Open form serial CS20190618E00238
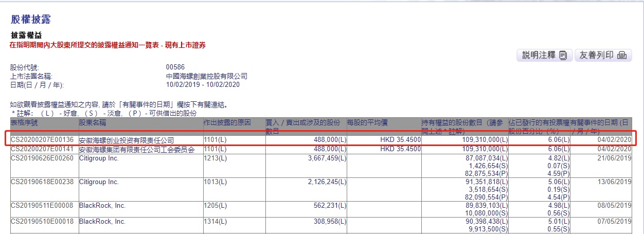 (x=42, y=182)
